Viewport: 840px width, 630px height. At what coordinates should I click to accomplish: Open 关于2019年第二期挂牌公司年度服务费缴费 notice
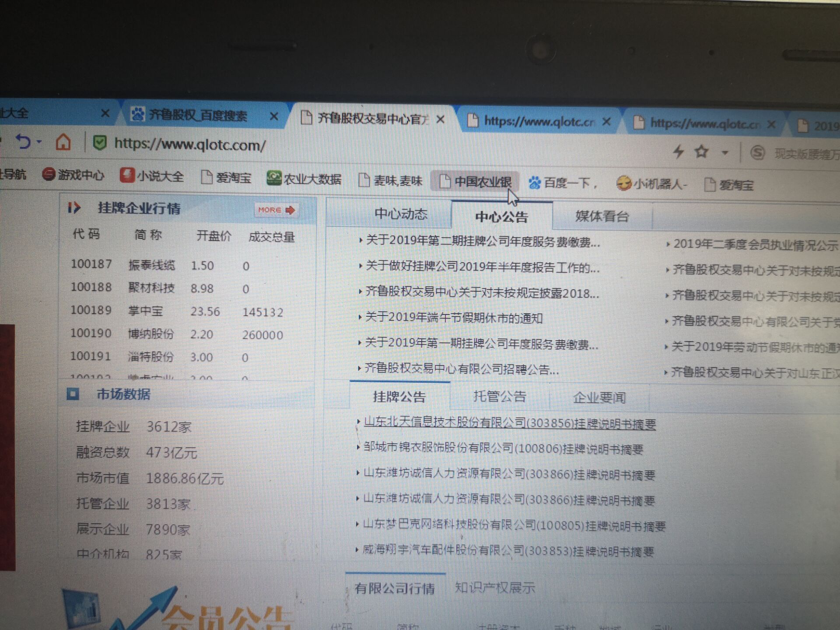483,241
